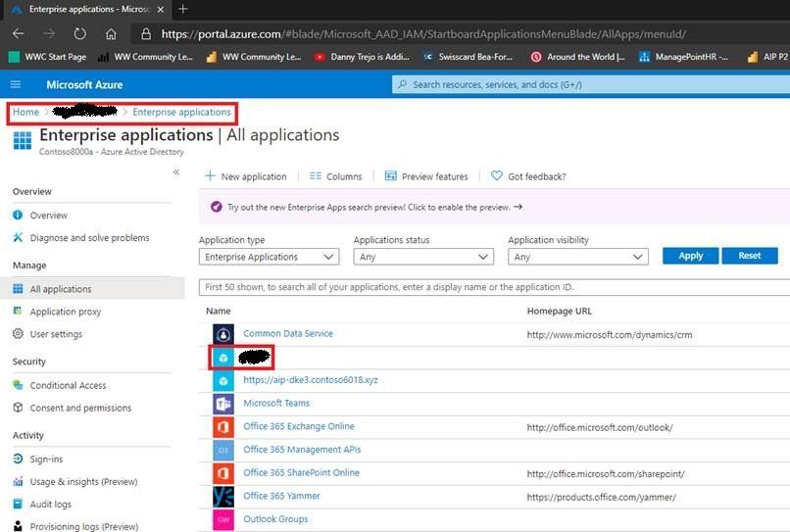This screenshot has height=532, width=790.
Task: Click the Apply filter button
Action: coord(690,256)
